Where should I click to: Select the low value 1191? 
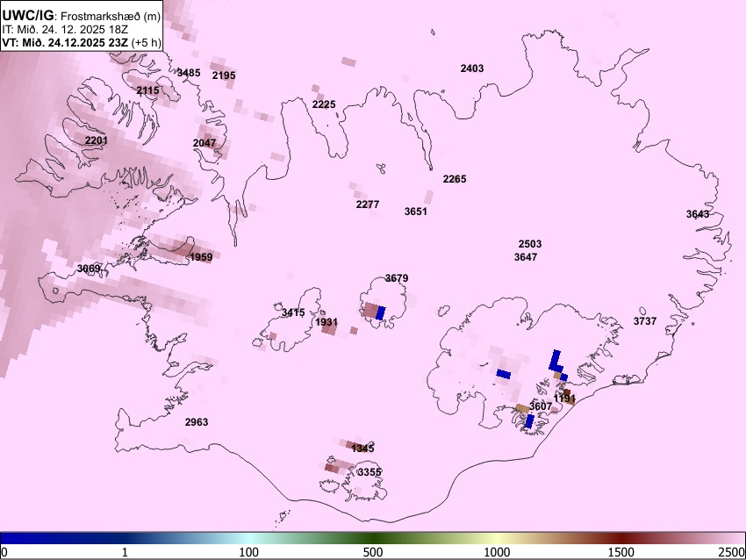[x=564, y=398]
